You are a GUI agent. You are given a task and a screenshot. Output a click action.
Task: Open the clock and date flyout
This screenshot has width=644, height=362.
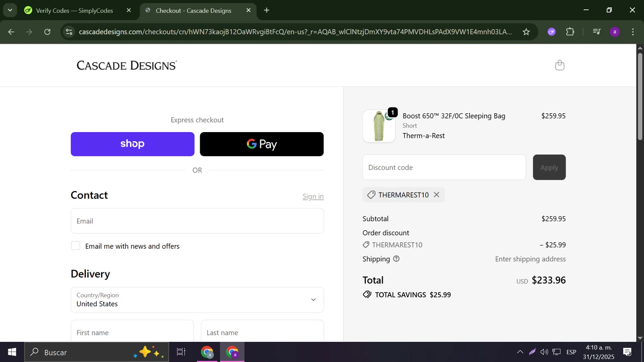click(598, 352)
